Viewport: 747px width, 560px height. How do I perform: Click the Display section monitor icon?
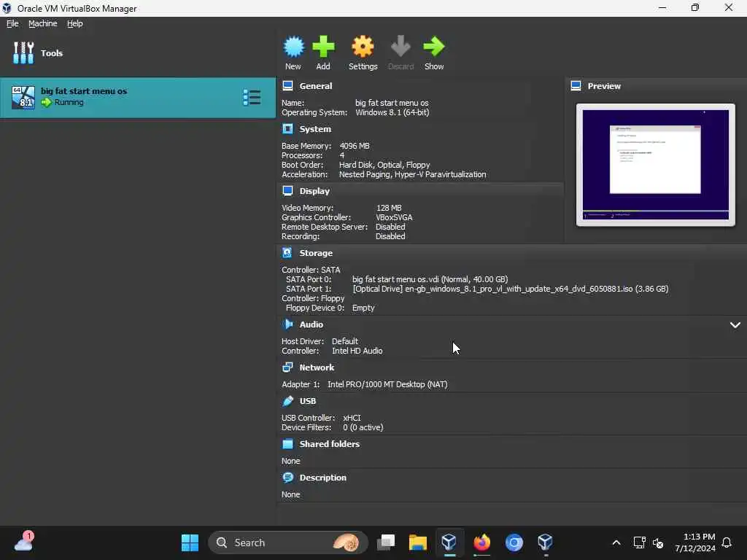click(287, 191)
